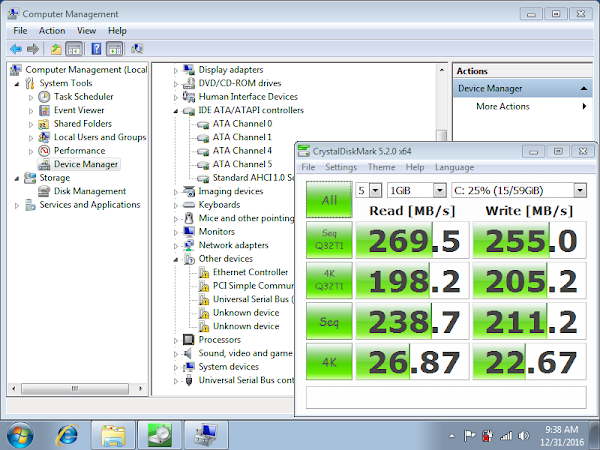
Task: Click the console tree horizontal scrollbar
Action: (x=77, y=389)
